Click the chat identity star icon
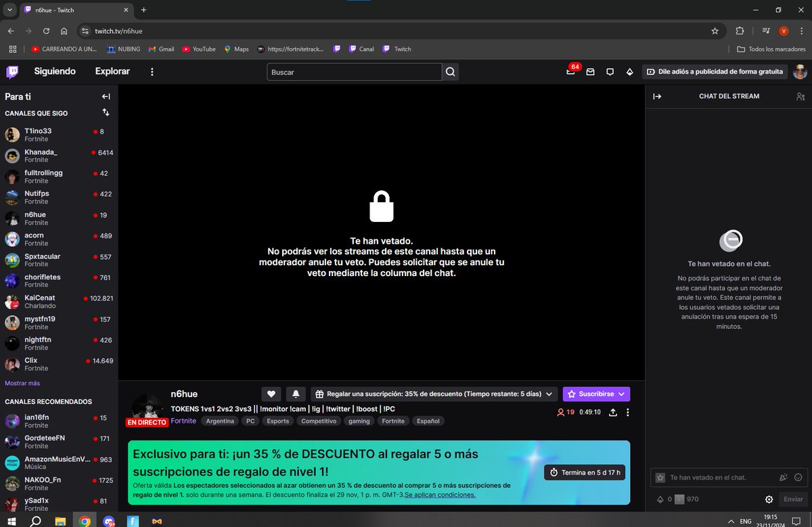 [660, 478]
